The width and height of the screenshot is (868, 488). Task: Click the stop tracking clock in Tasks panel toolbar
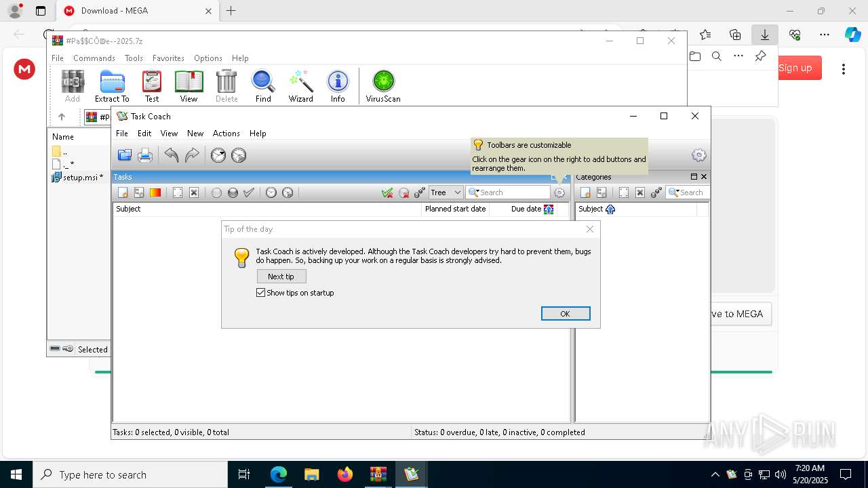[288, 193]
